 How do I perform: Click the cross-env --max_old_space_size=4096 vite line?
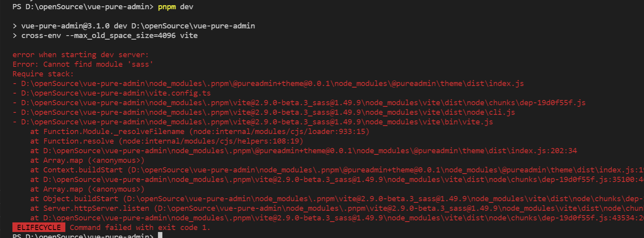109,36
